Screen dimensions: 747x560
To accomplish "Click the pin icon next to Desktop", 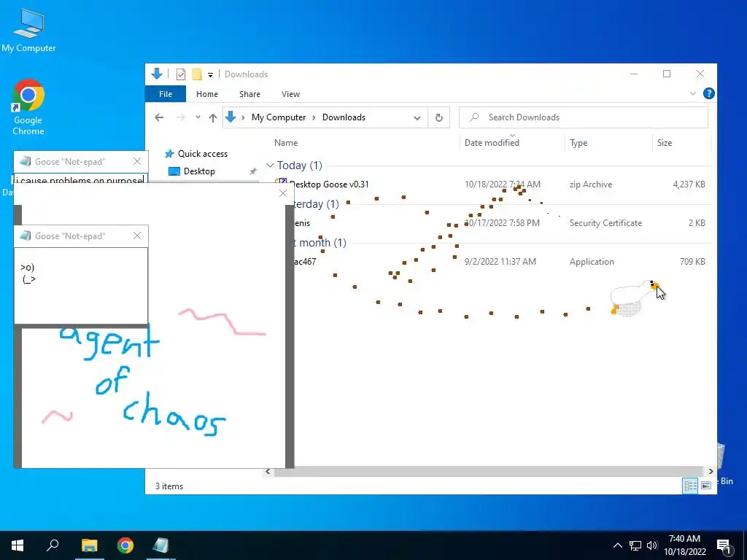I will pos(252,171).
